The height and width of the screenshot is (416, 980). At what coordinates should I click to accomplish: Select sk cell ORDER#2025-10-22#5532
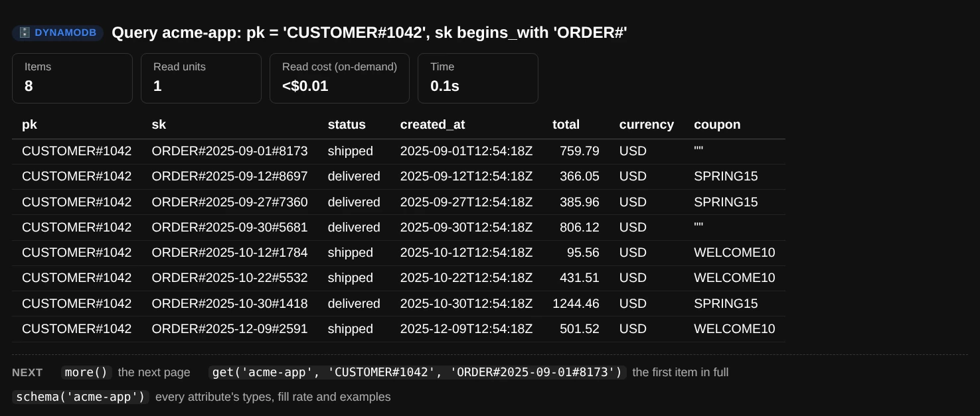tap(230, 278)
